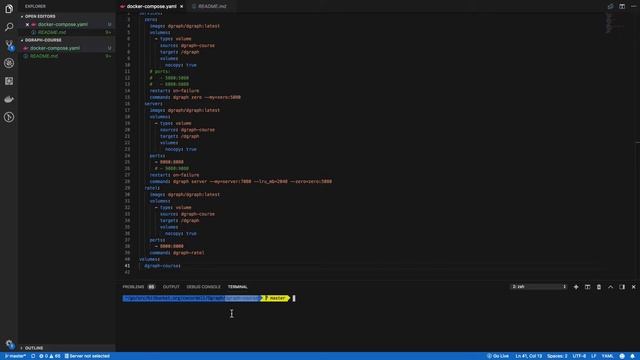Click LF line ending in status bar

coord(594,356)
